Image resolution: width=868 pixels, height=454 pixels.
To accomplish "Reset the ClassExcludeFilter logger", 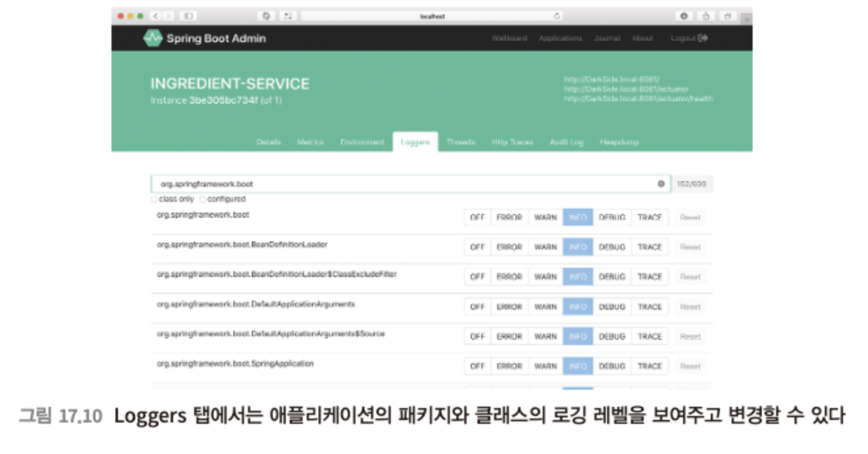I will (690, 277).
